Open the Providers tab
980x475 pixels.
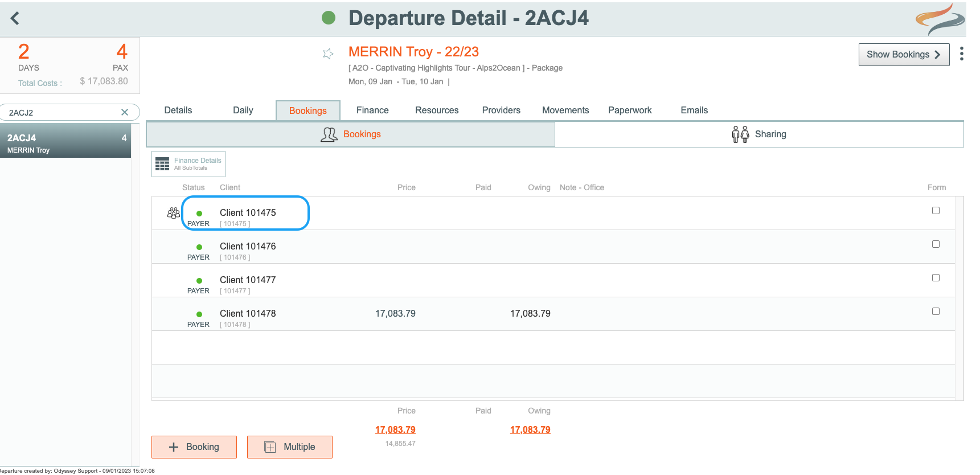501,110
